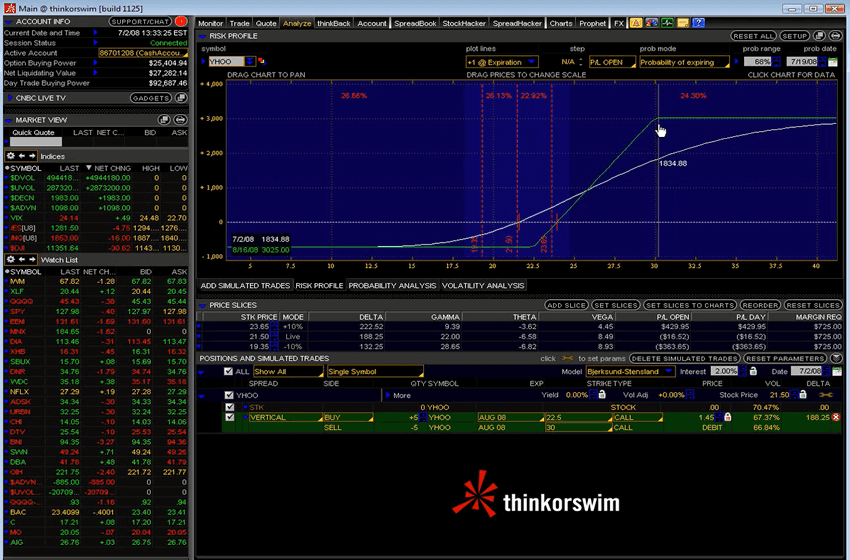Open the Add Simulated Trades tab
Viewport: 850px width, 560px height.
[245, 286]
